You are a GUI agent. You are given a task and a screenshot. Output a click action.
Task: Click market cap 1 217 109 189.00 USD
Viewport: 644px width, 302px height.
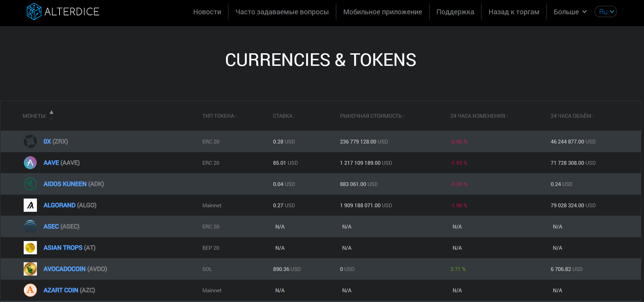coord(366,163)
